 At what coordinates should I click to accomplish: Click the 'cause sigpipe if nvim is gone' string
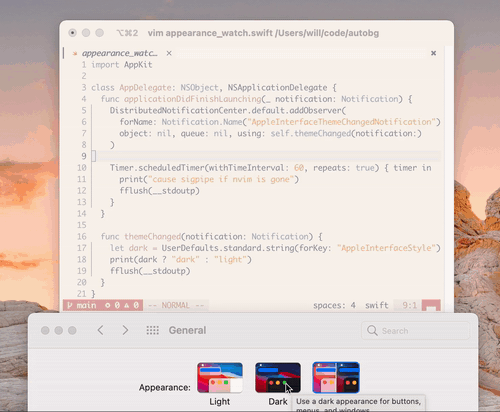pos(221,179)
